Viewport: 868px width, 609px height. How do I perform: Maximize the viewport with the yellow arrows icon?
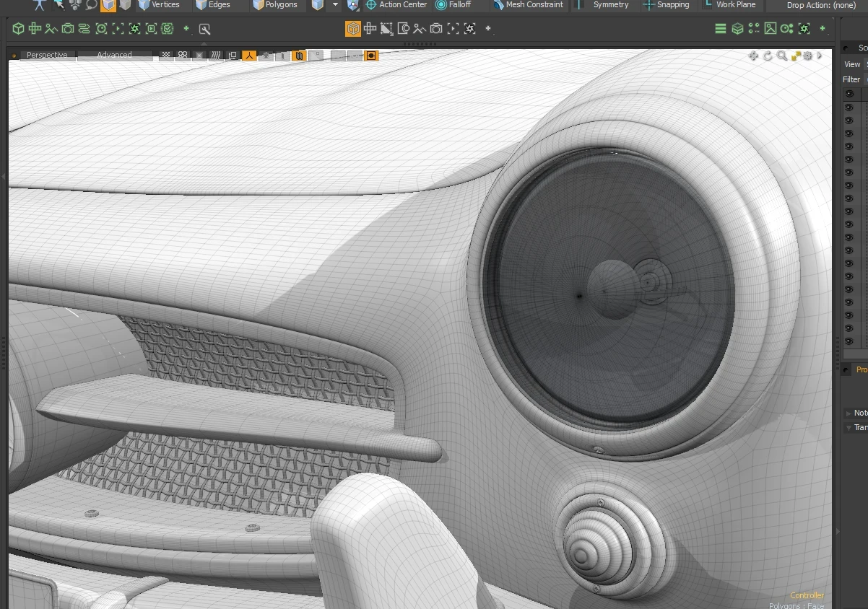pos(796,56)
